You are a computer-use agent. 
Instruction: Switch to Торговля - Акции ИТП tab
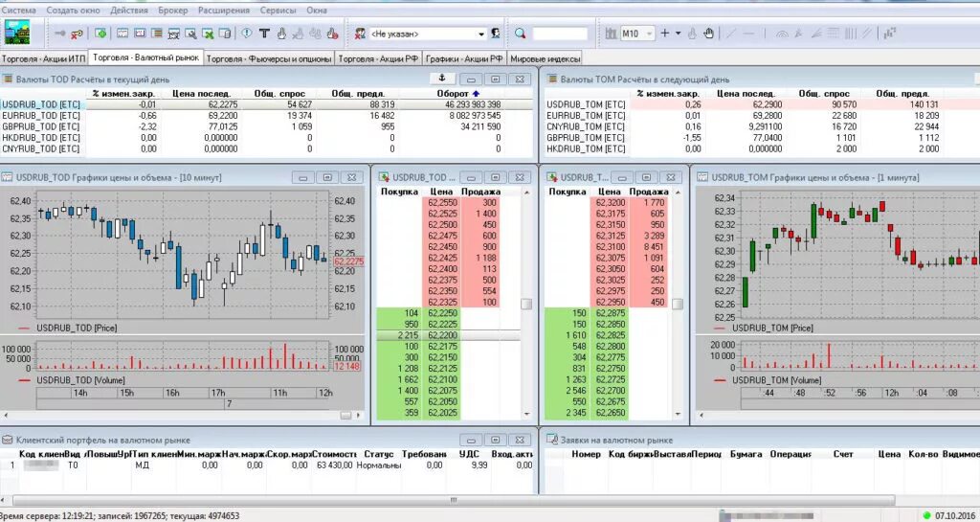43,58
